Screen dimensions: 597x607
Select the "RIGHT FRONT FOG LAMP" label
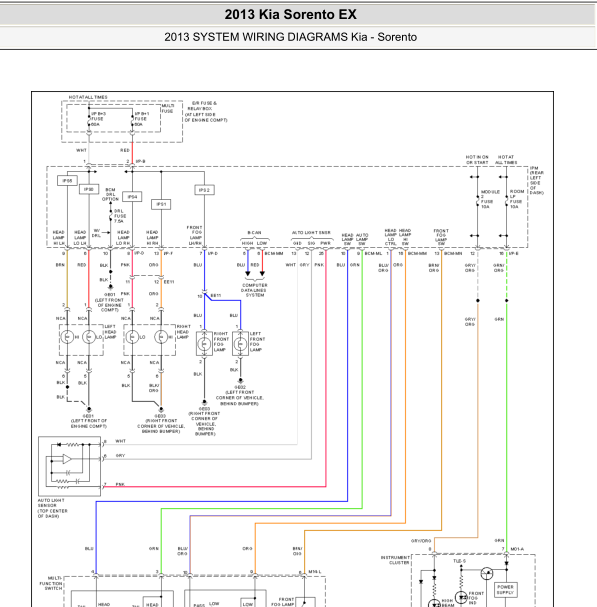221,341
